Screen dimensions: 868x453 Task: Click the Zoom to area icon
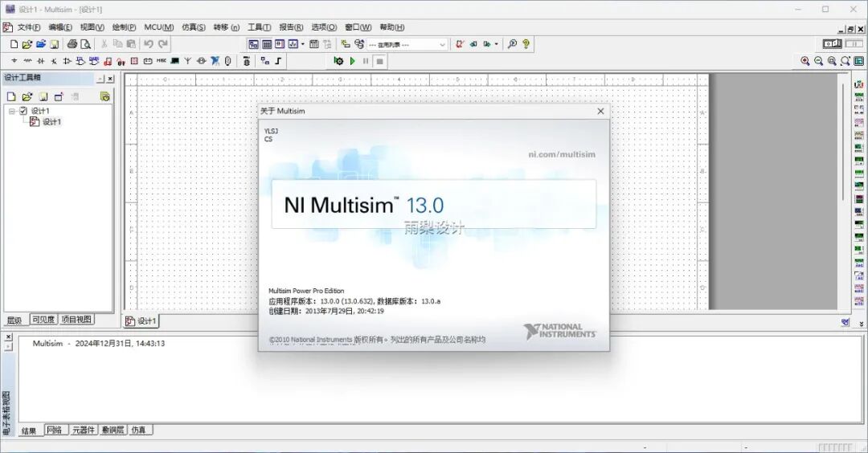coord(832,61)
